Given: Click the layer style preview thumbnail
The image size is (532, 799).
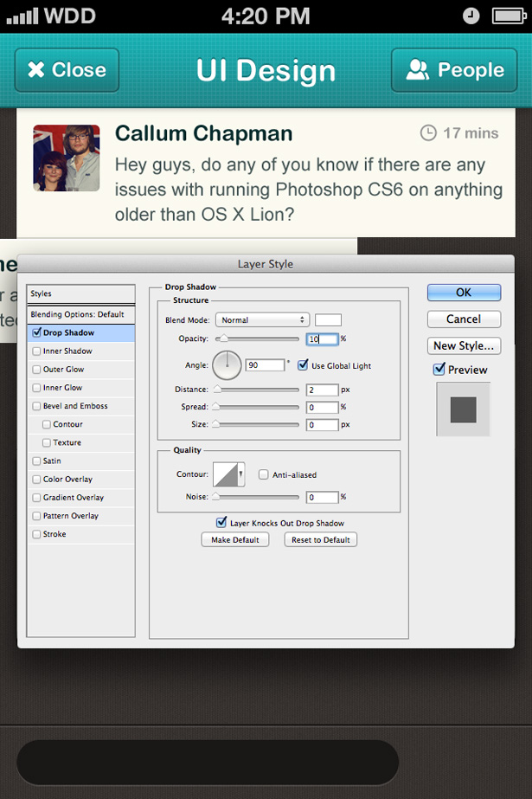Looking at the screenshot, I should [463, 409].
